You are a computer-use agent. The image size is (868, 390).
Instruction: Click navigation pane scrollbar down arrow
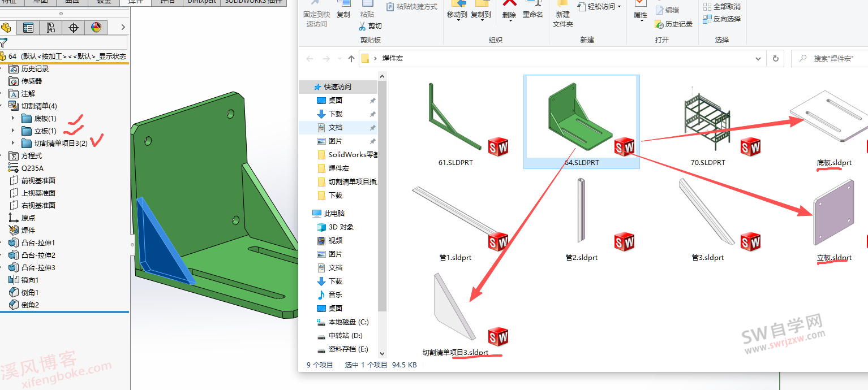(382, 353)
